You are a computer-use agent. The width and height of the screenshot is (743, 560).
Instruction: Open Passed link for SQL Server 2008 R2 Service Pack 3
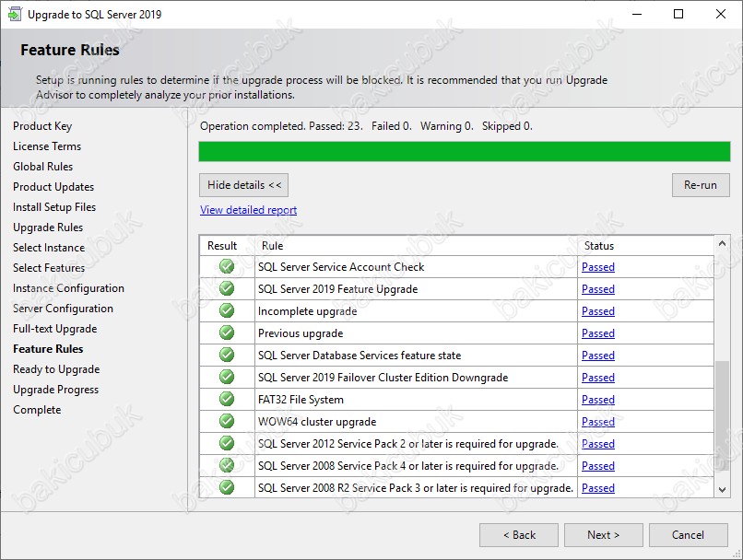click(x=598, y=488)
